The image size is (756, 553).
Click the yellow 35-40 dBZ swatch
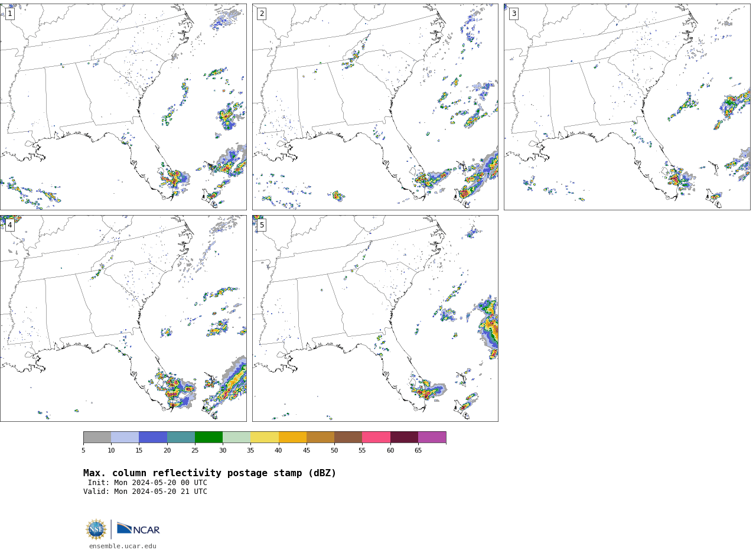pos(265,437)
